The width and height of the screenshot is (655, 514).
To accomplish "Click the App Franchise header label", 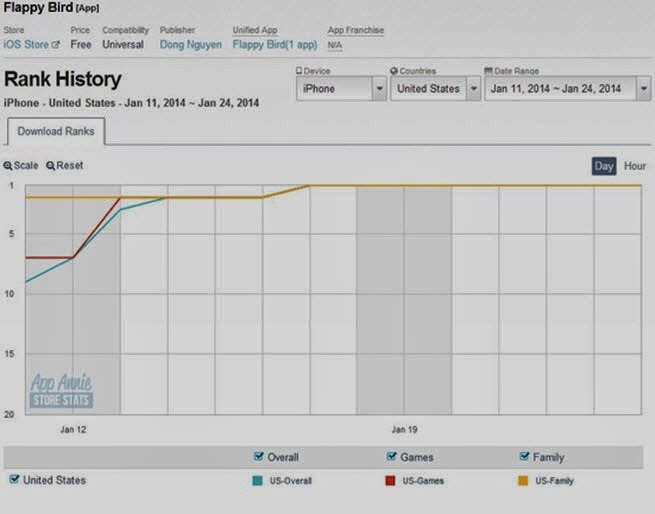I will [x=355, y=30].
